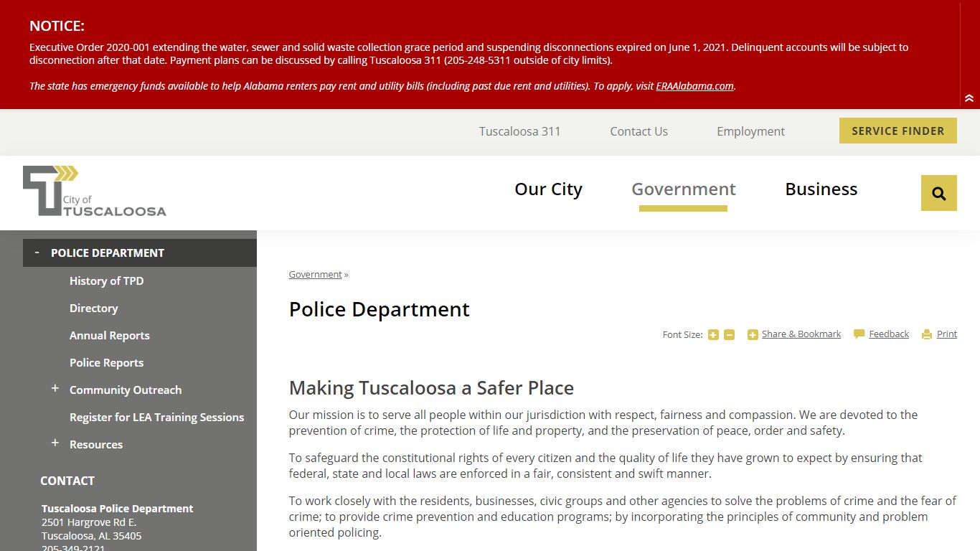The width and height of the screenshot is (980, 551).
Task: Click the search magnifier icon button
Action: pyautogui.click(x=938, y=193)
